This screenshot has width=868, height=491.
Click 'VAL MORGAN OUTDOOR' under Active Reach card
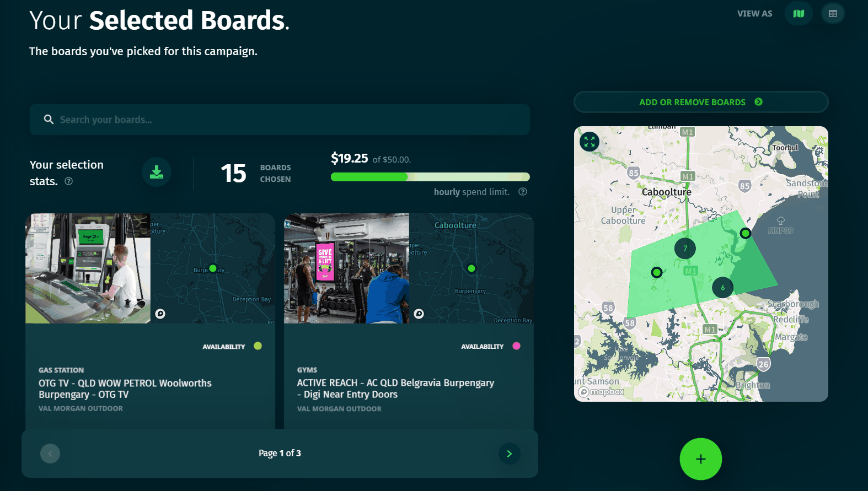coord(339,409)
